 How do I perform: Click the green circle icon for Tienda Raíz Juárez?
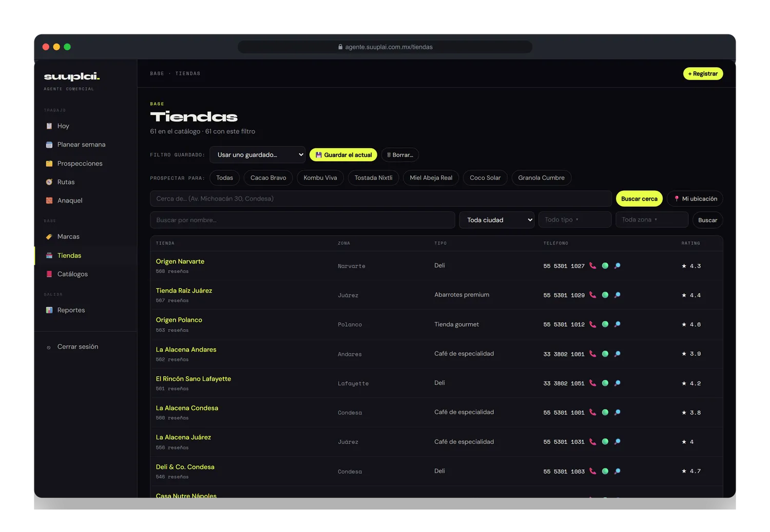pyautogui.click(x=605, y=295)
